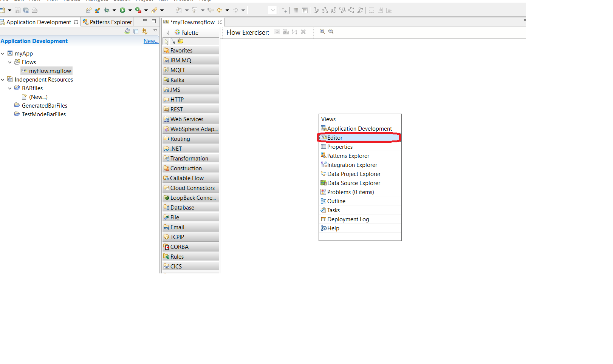
Task: Toggle the Show Grid toolbar button
Action: point(296,10)
